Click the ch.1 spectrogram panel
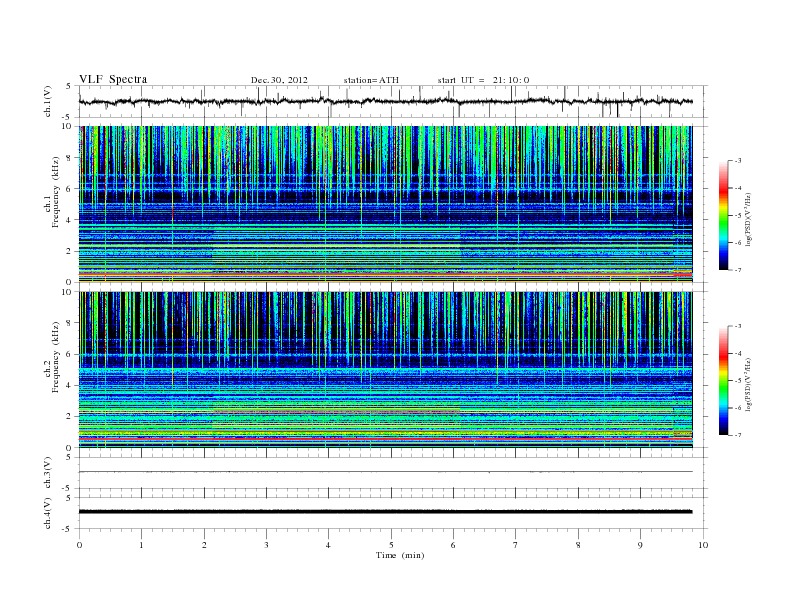Viewport: 792px width, 612px height. (386, 204)
